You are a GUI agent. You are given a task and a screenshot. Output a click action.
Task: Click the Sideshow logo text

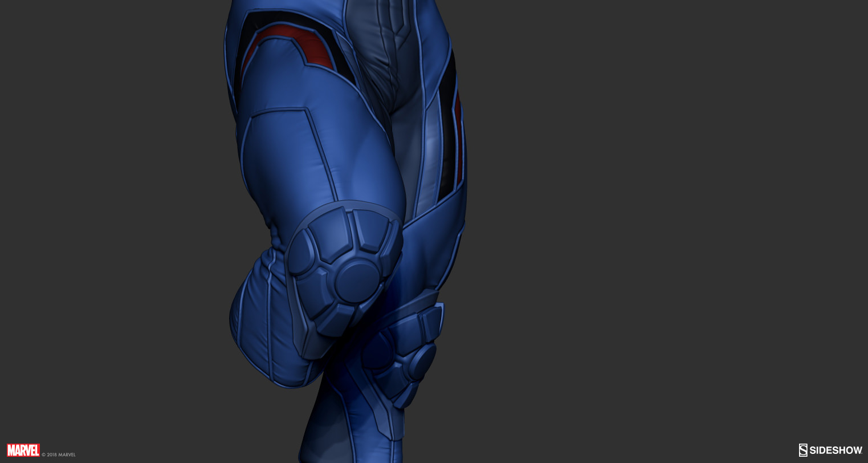[830, 450]
